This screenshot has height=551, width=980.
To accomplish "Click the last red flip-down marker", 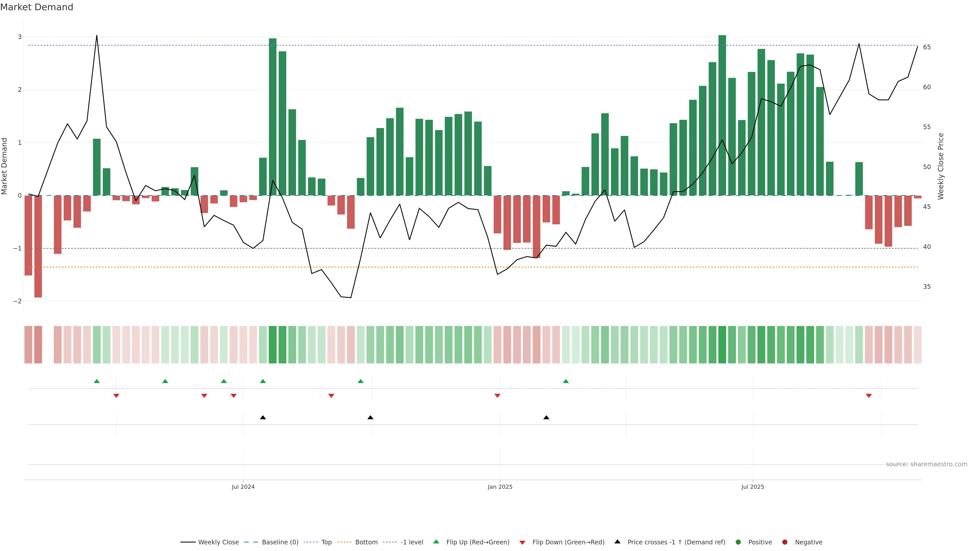I will 869,396.
